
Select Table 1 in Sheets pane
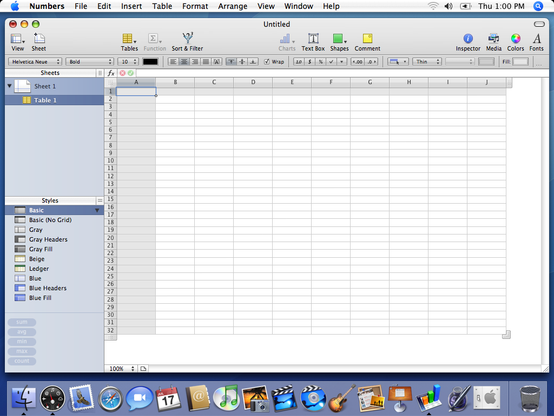point(54,100)
